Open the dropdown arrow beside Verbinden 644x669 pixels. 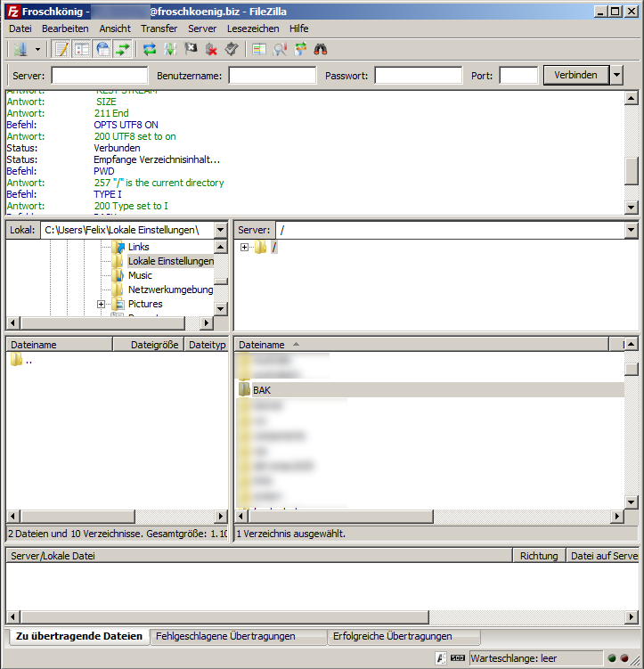point(617,76)
